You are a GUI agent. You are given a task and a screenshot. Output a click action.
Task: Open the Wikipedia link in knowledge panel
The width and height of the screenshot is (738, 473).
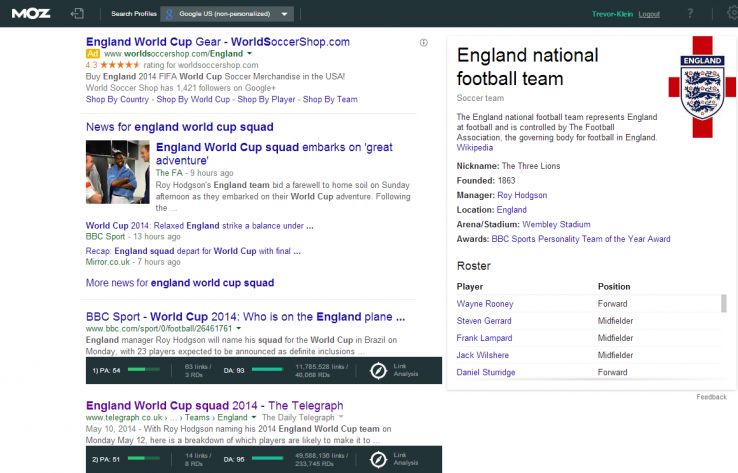click(476, 146)
